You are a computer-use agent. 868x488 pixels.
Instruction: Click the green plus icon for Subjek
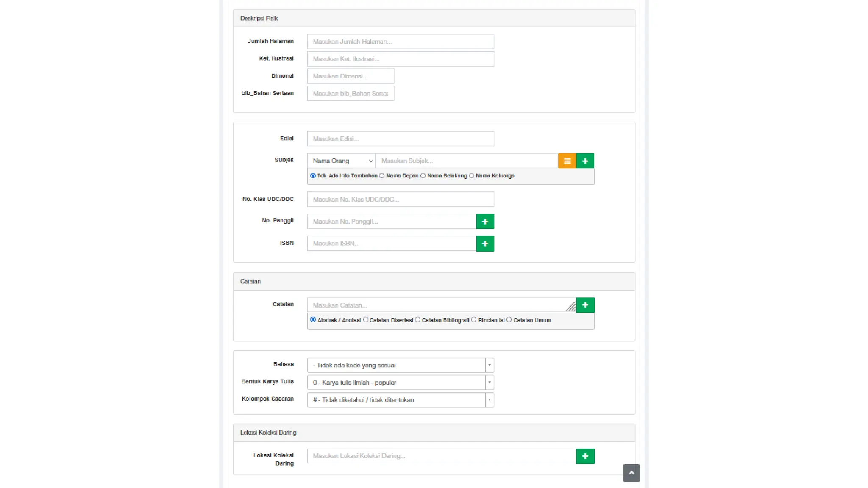585,161
